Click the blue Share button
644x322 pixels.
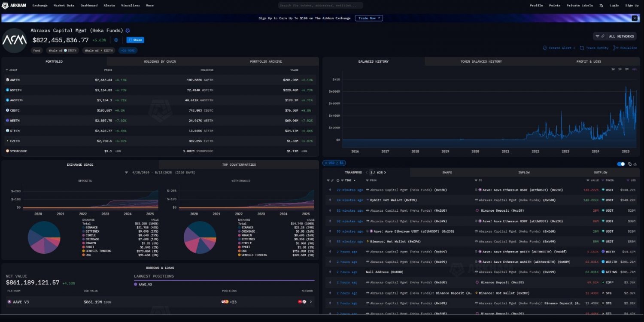pyautogui.click(x=135, y=40)
